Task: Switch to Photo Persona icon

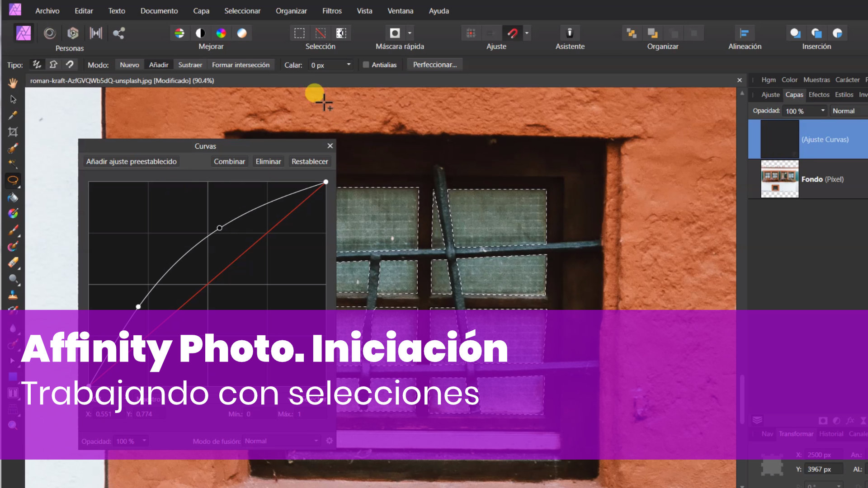Action: pyautogui.click(x=24, y=33)
